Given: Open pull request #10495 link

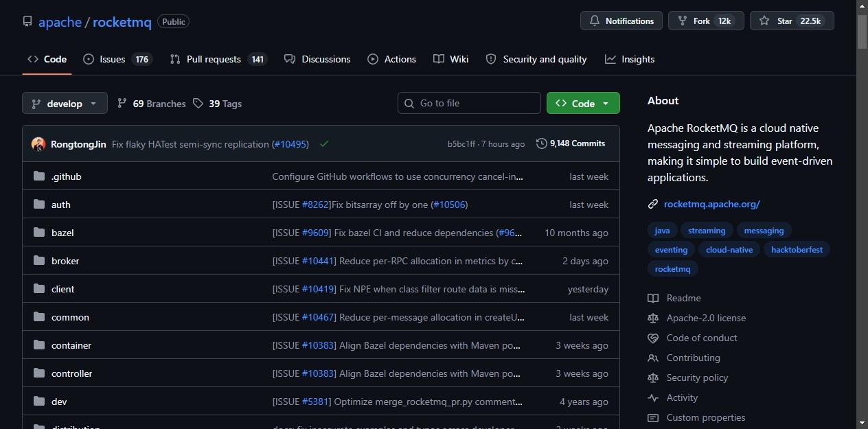Looking at the screenshot, I should (291, 144).
